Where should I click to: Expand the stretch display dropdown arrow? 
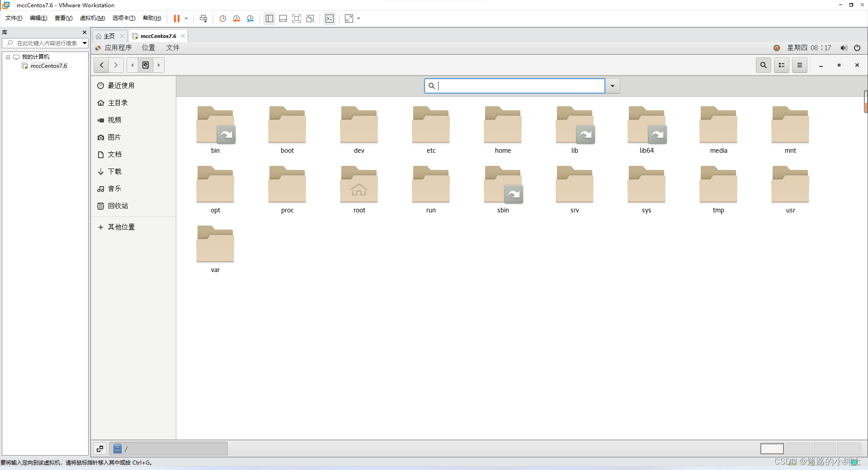click(x=359, y=19)
